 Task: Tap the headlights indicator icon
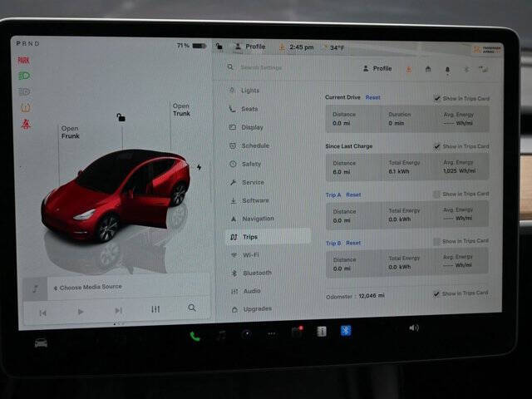click(x=24, y=76)
